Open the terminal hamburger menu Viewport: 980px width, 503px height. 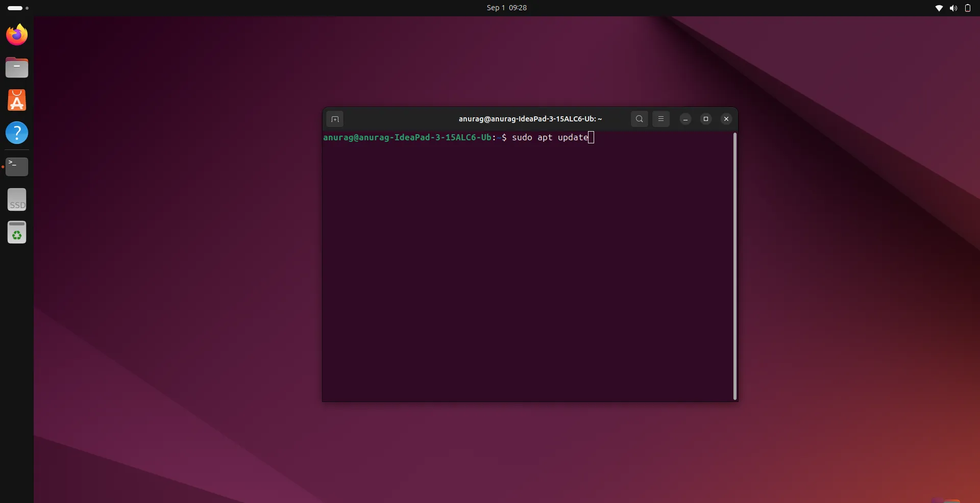pos(661,119)
